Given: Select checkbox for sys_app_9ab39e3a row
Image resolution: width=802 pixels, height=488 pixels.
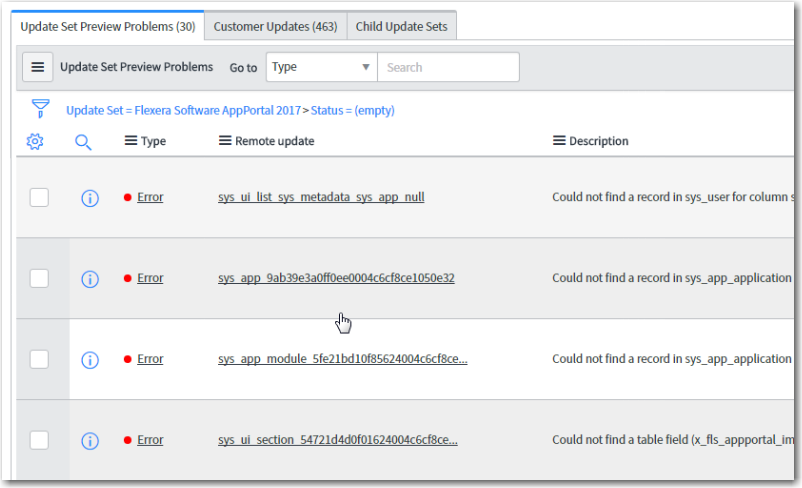Looking at the screenshot, I should (39, 279).
